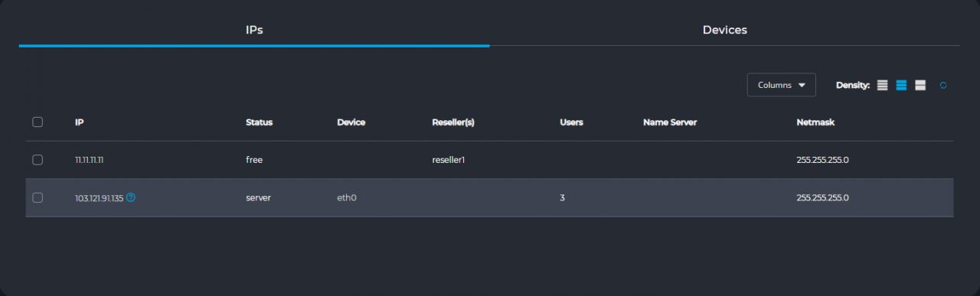
Task: Set table density to compact
Action: pyautogui.click(x=882, y=85)
